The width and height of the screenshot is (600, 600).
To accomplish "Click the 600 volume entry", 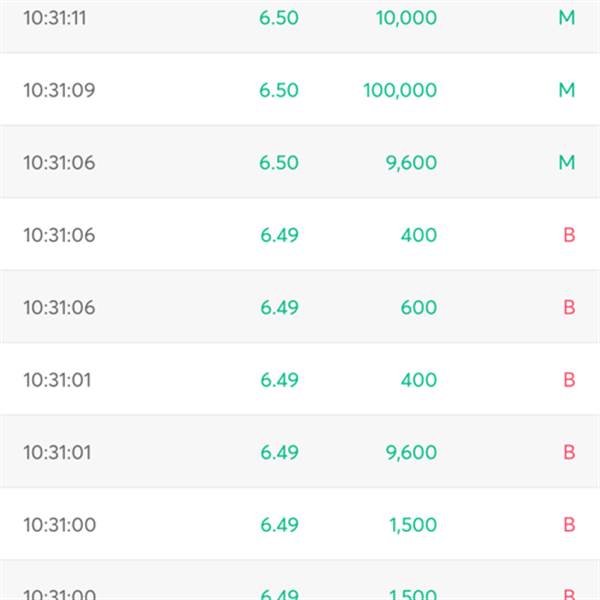I will pos(419,307).
